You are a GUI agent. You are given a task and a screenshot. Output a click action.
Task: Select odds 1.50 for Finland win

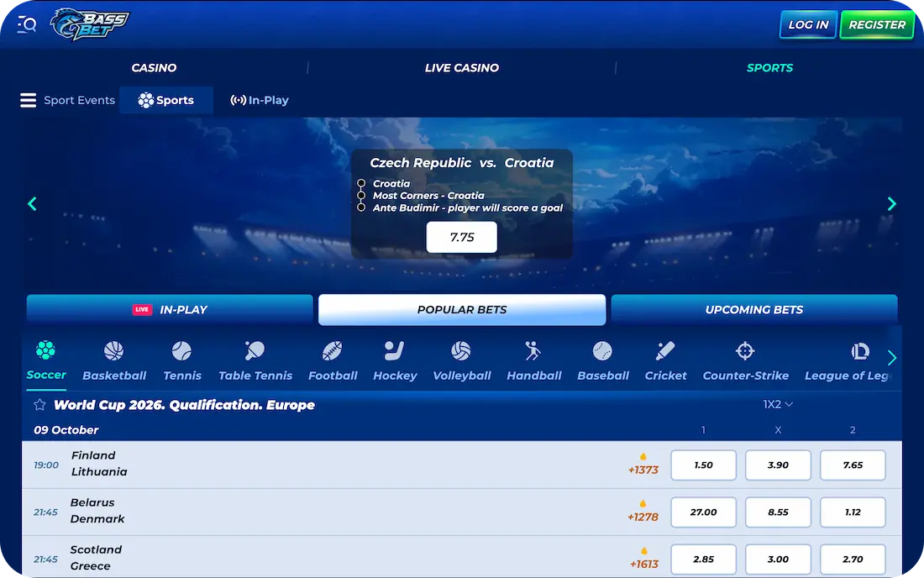(703, 465)
